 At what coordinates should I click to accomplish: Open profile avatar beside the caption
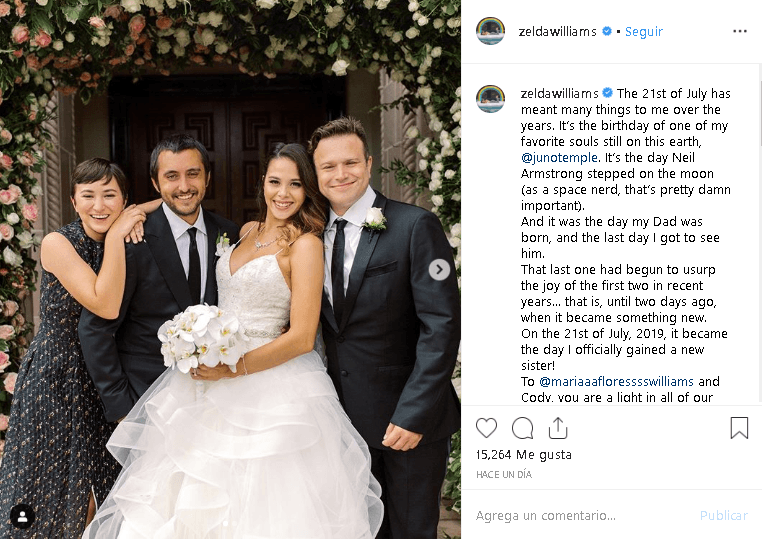pos(490,98)
